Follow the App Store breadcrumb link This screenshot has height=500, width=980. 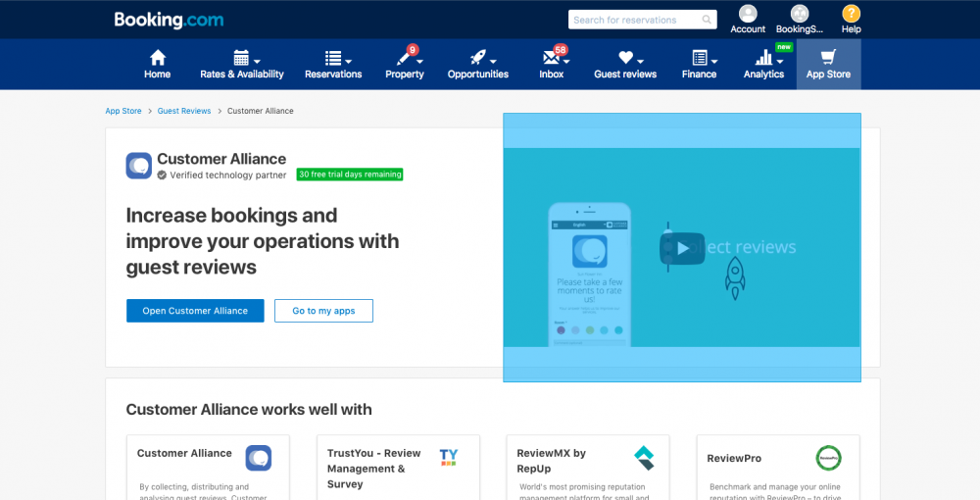pyautogui.click(x=123, y=111)
